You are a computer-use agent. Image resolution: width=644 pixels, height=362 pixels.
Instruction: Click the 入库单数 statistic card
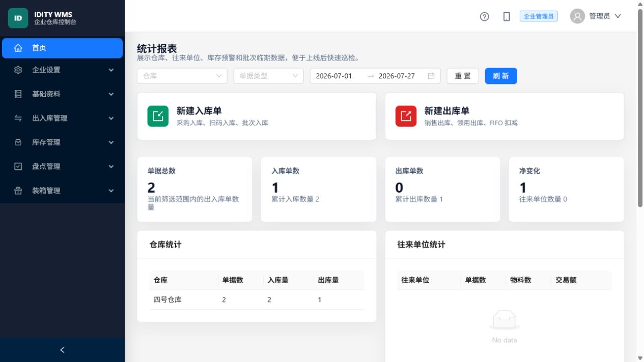(x=319, y=189)
